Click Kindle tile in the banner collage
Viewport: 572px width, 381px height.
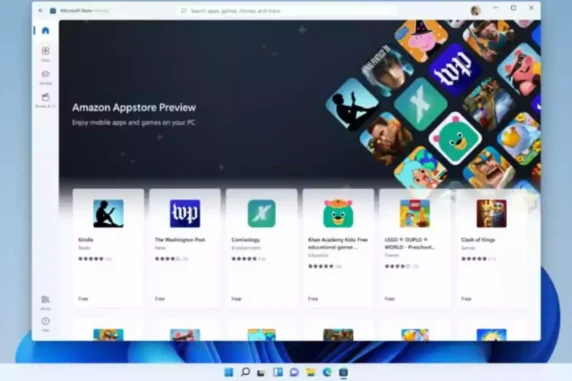point(352,104)
